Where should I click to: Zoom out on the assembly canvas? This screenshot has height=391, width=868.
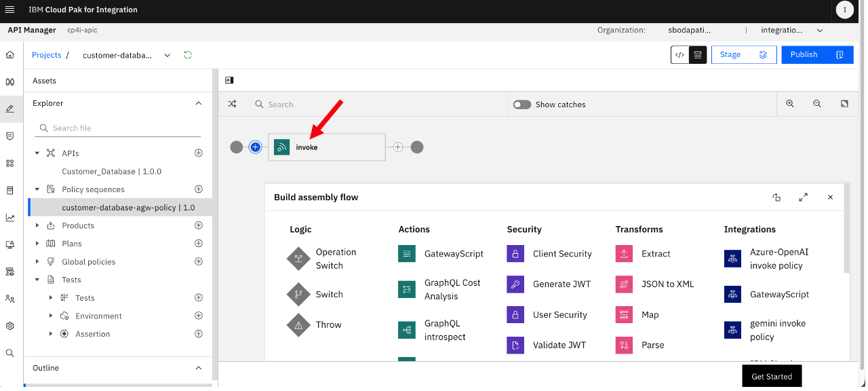817,104
